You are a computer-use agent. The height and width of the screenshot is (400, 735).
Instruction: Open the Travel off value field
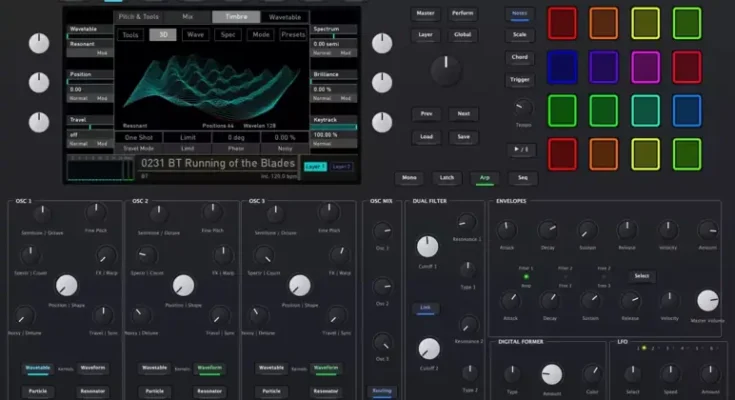point(90,135)
